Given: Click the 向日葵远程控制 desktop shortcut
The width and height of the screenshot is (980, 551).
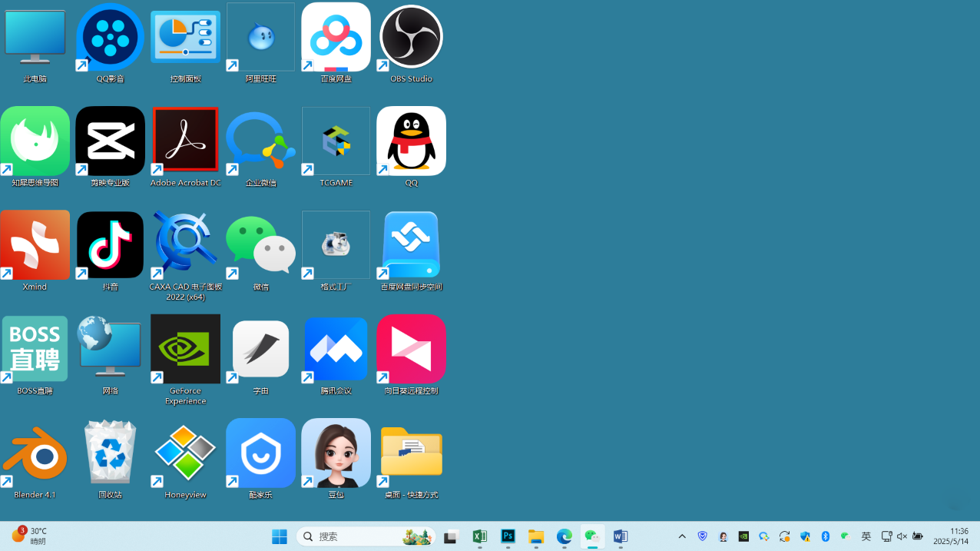Looking at the screenshot, I should click(411, 355).
